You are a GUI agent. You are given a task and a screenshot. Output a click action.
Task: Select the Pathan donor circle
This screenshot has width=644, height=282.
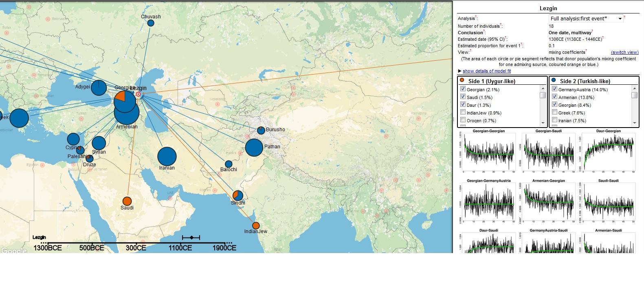tap(254, 147)
